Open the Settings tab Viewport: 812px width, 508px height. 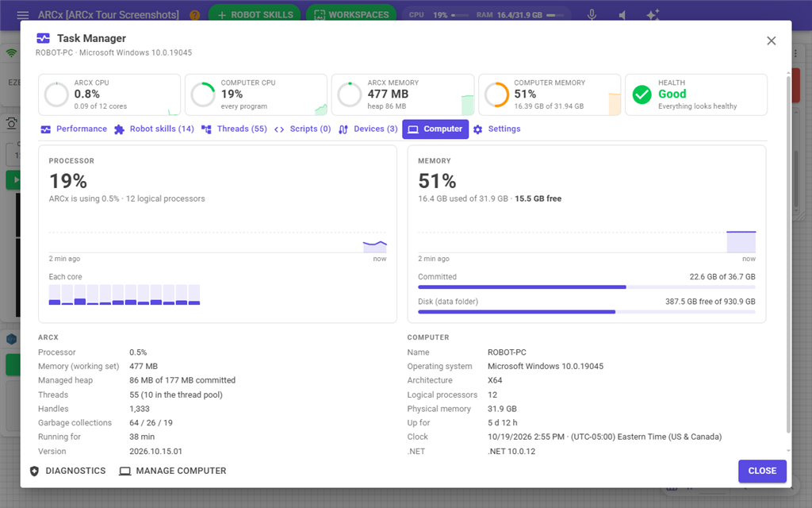(x=496, y=129)
